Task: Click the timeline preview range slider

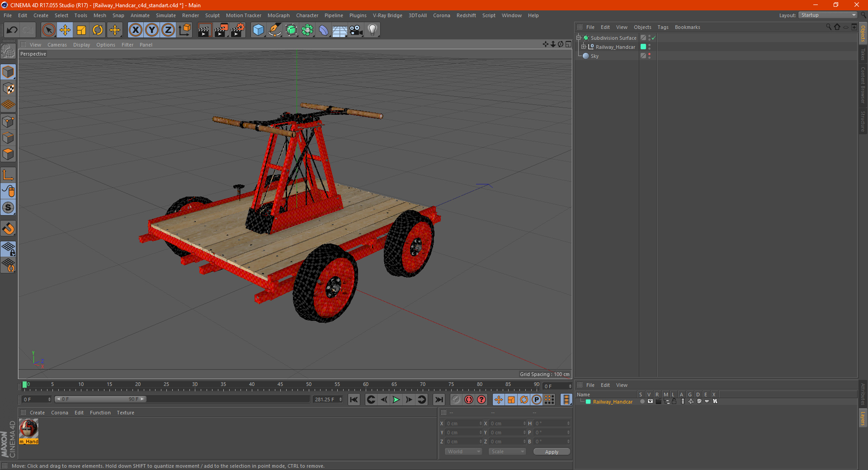Action: [100, 399]
